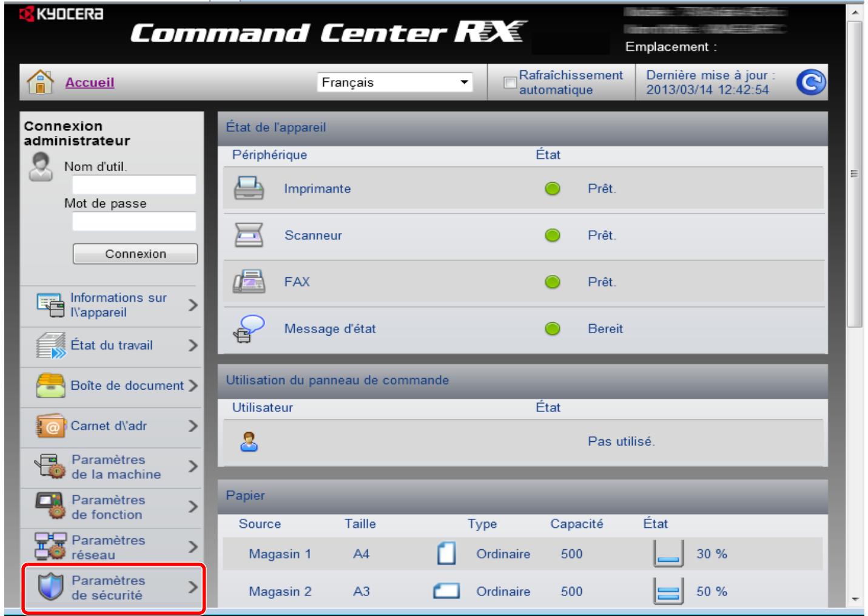Expand Paramètres de fonction chevron

click(193, 506)
